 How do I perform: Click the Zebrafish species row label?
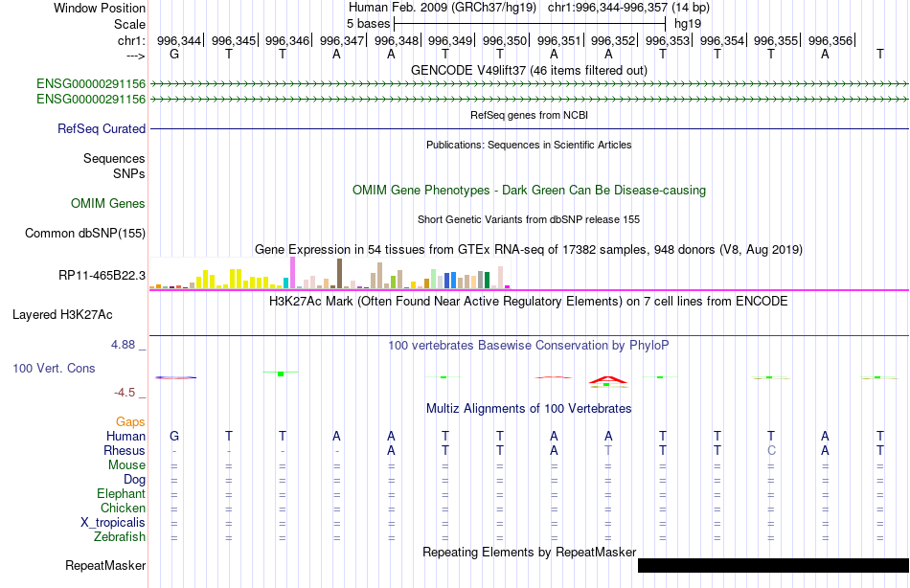click(120, 536)
